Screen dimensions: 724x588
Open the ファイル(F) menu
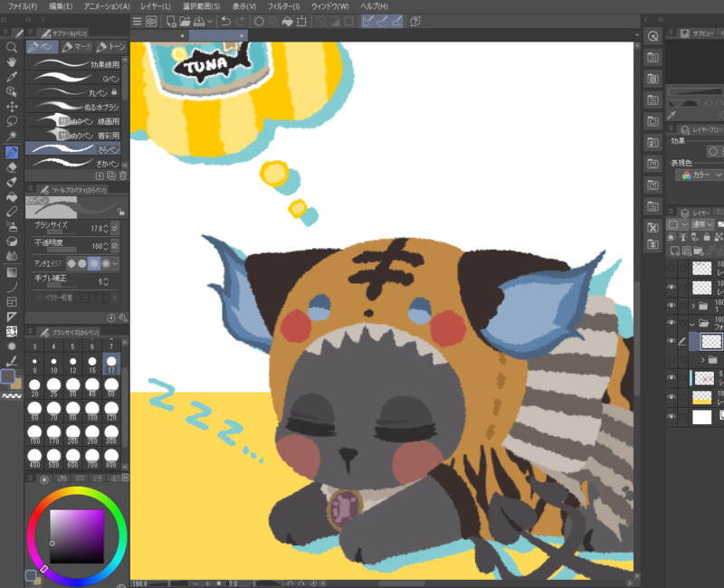pyautogui.click(x=23, y=6)
